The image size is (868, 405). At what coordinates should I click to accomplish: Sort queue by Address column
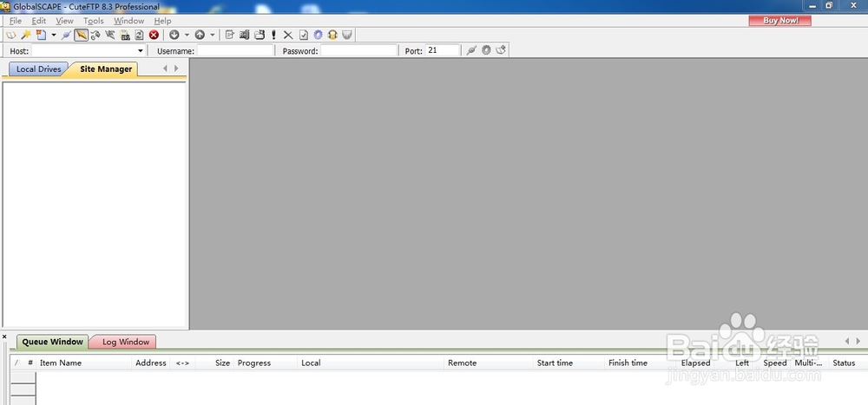150,363
